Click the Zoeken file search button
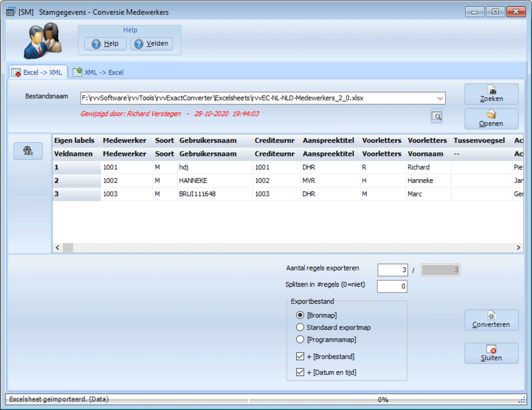The width and height of the screenshot is (532, 410). click(491, 94)
